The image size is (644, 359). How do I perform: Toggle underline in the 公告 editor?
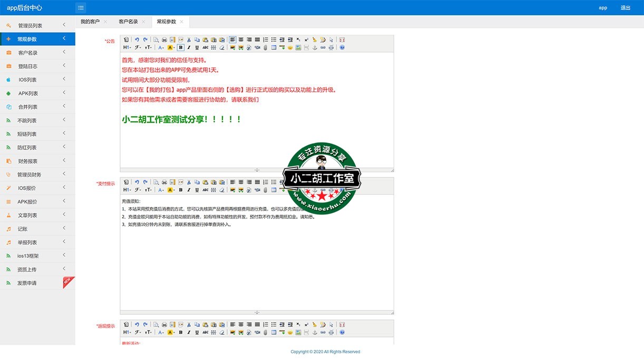tap(197, 47)
